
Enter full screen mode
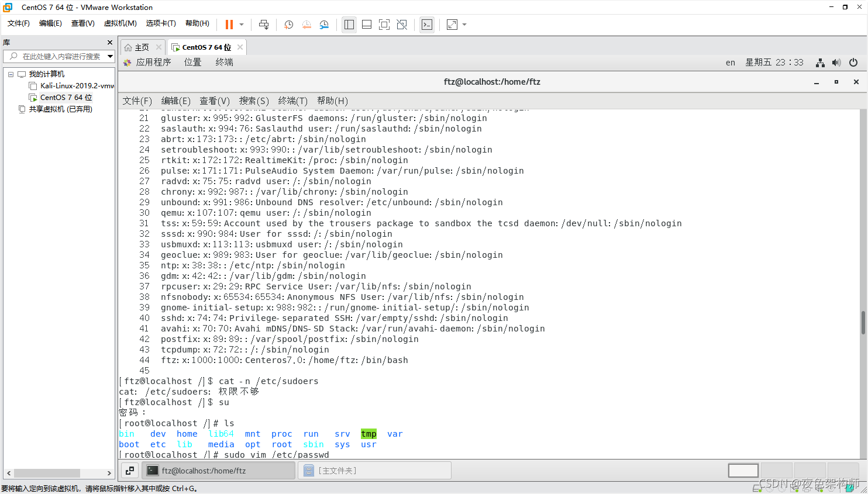click(x=384, y=25)
